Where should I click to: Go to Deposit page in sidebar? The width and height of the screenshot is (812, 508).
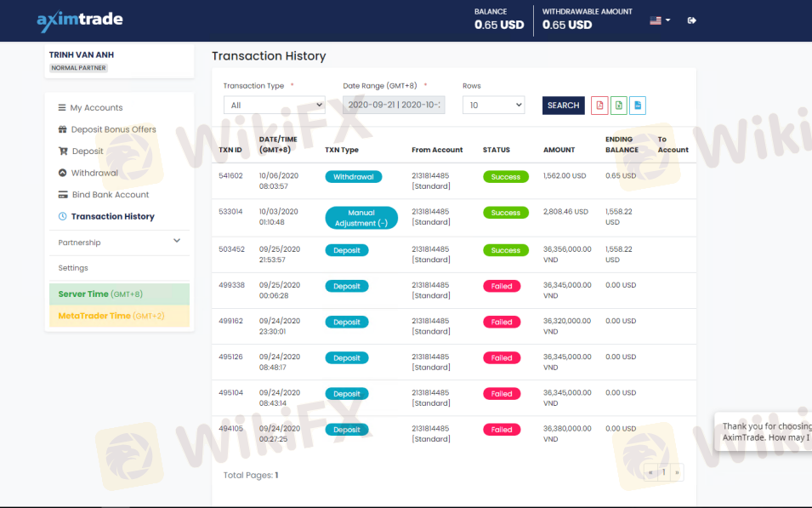click(87, 151)
